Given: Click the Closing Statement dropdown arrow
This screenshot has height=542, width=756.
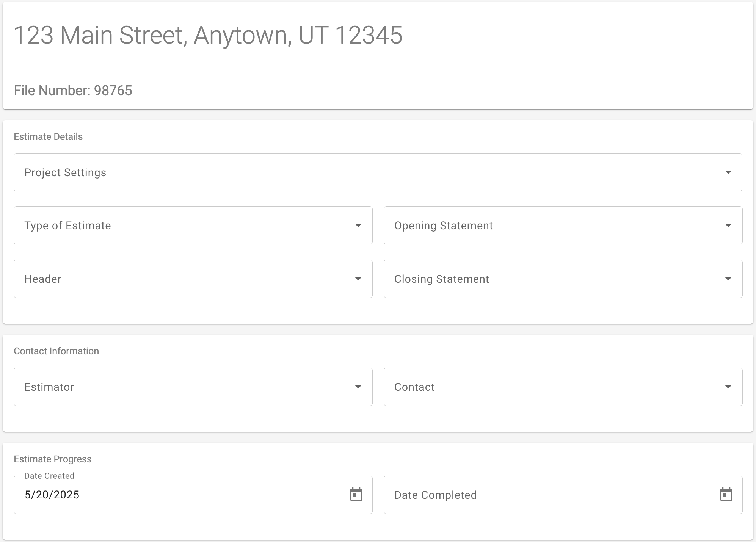Looking at the screenshot, I should pyautogui.click(x=728, y=279).
